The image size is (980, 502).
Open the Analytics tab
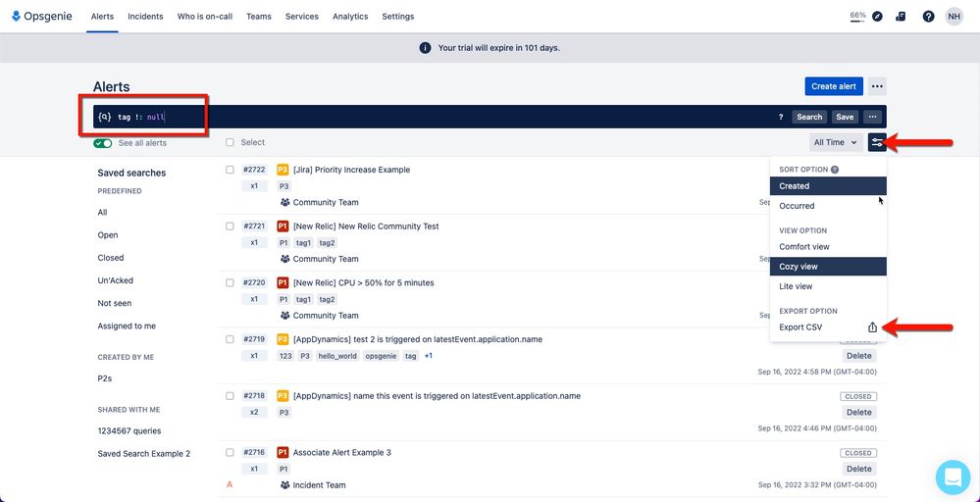click(350, 17)
